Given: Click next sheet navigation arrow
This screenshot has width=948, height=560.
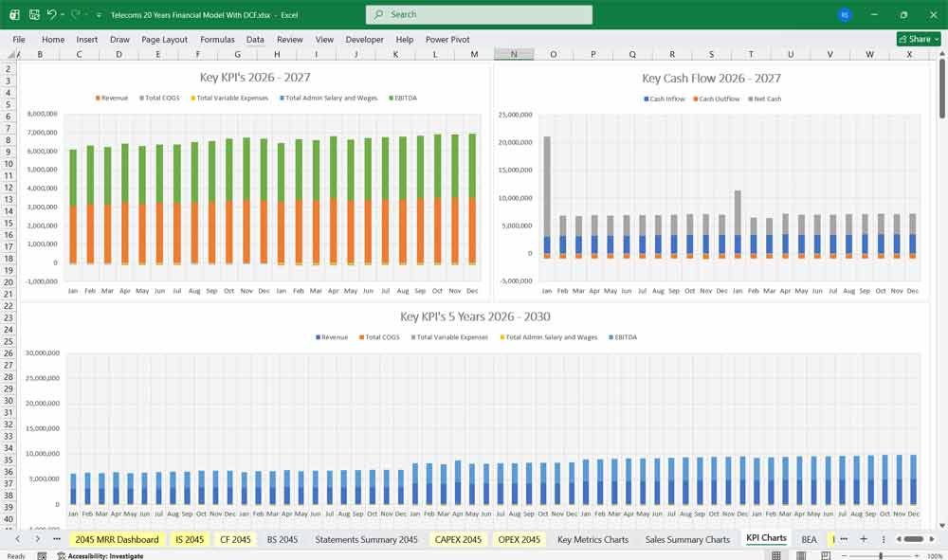Looking at the screenshot, I should 38,539.
